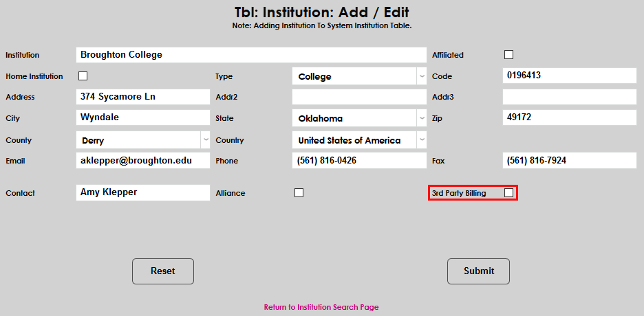Select the Code input field
Image resolution: width=644 pixels, height=316 pixels.
pos(569,76)
